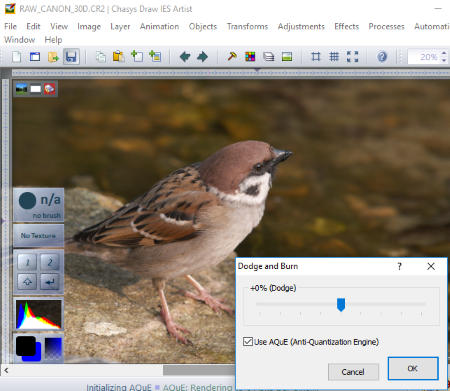
Task: Click the brush preview 'n/a no brush'
Action: coord(39,205)
